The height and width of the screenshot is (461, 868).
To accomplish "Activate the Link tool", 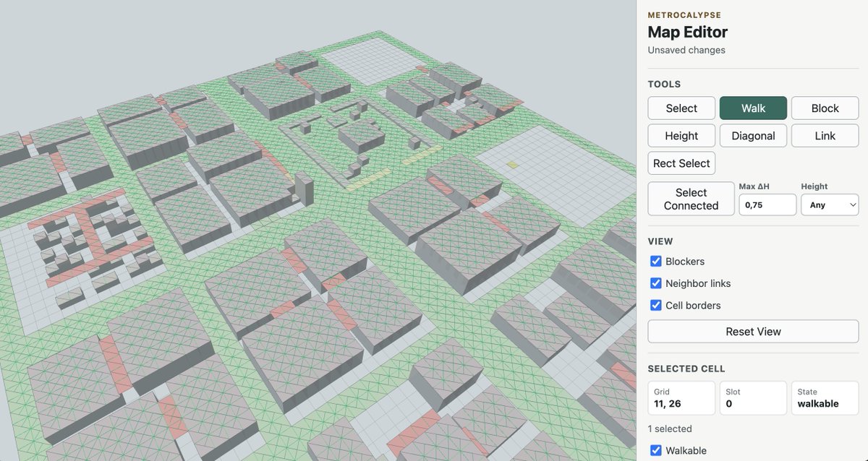I will (x=825, y=136).
